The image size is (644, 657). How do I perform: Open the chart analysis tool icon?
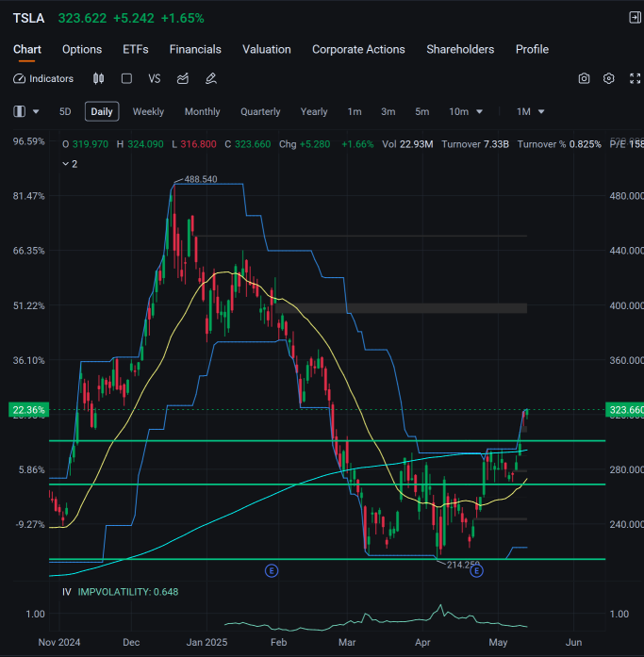(183, 79)
